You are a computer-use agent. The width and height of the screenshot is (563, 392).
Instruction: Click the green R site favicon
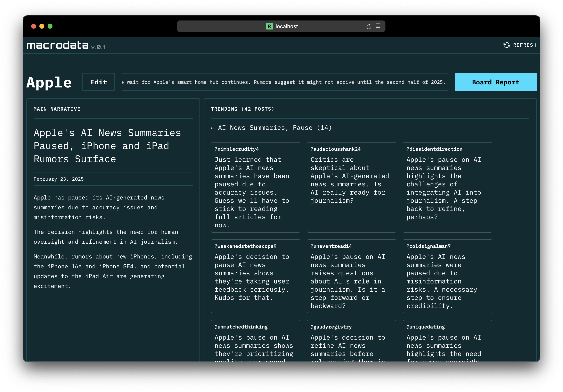pyautogui.click(x=269, y=26)
